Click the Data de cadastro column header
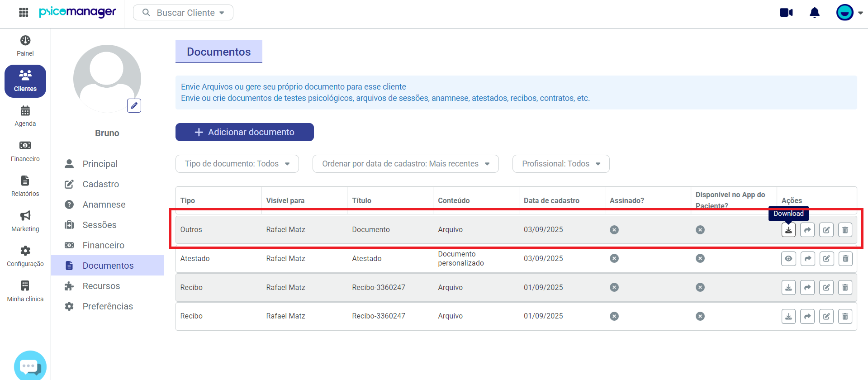Screen dimensions: 868x380 click(x=551, y=200)
